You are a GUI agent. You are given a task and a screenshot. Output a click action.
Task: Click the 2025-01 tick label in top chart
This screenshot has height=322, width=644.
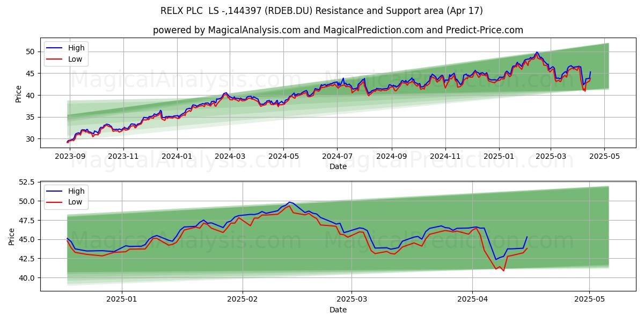(499, 156)
